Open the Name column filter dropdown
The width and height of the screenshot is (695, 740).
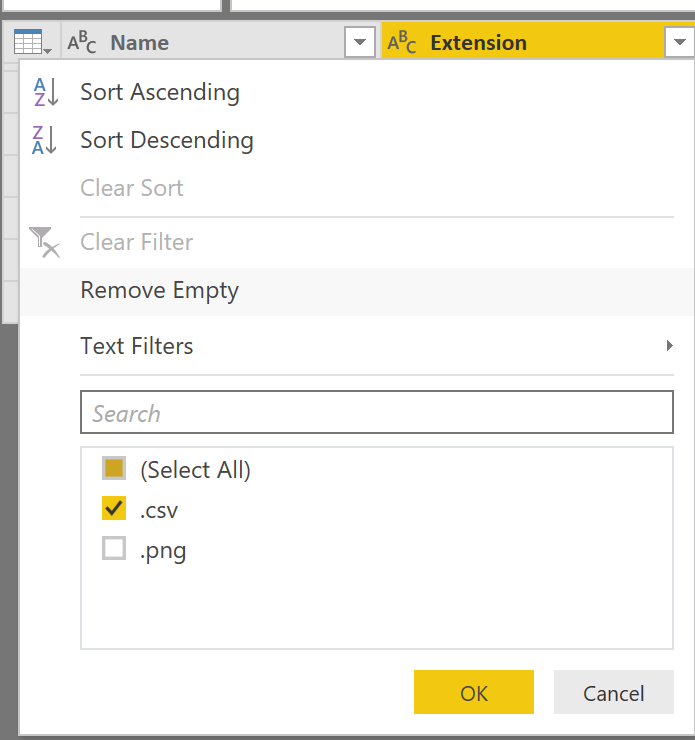(x=359, y=43)
